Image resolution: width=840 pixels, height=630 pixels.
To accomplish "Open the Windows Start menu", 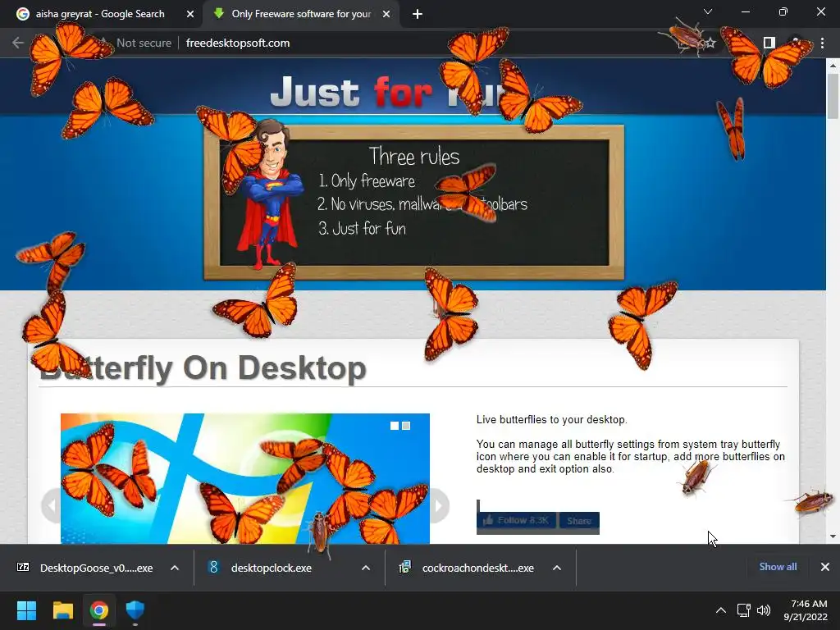I will pyautogui.click(x=26, y=610).
